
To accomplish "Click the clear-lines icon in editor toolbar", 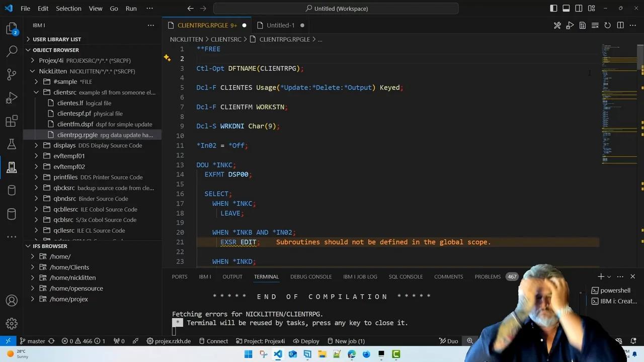I will [595, 25].
